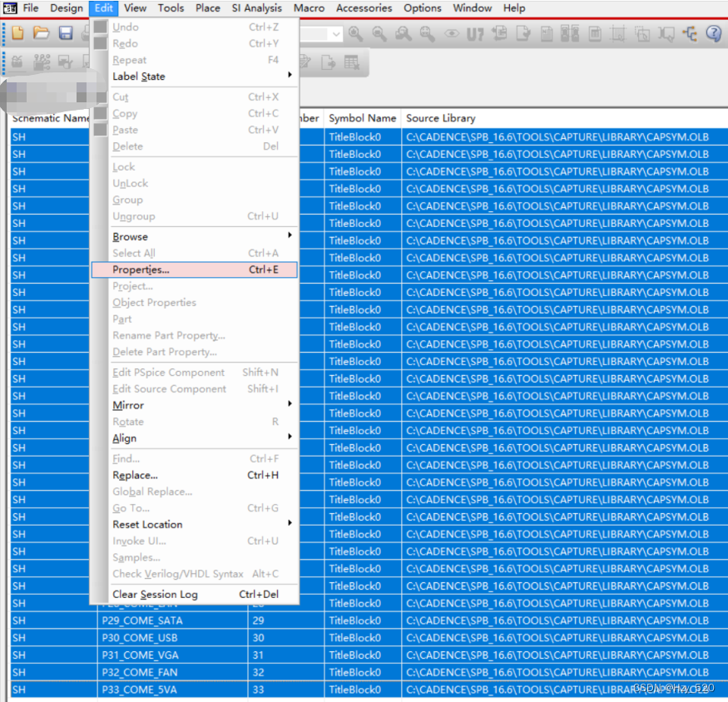Click the Zoom In magnifier icon

point(355,33)
